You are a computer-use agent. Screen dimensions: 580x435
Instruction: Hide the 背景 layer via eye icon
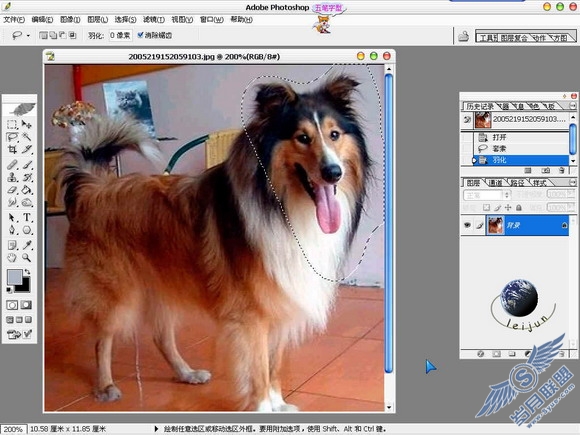pyautogui.click(x=468, y=225)
